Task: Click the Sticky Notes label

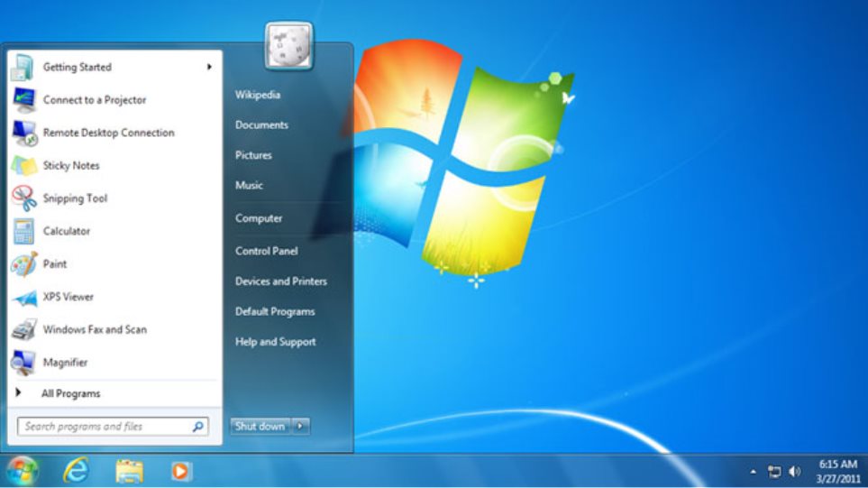Action: click(x=71, y=166)
